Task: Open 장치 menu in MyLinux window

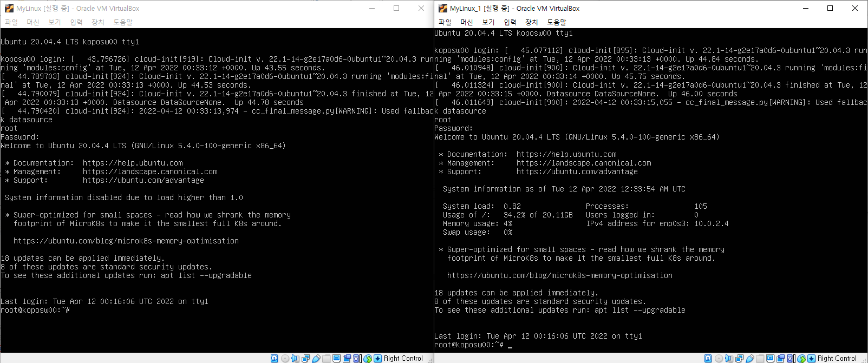Action: (98, 22)
